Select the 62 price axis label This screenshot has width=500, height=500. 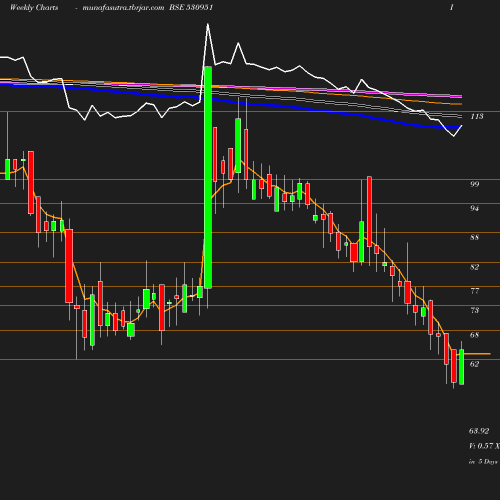tap(474, 364)
